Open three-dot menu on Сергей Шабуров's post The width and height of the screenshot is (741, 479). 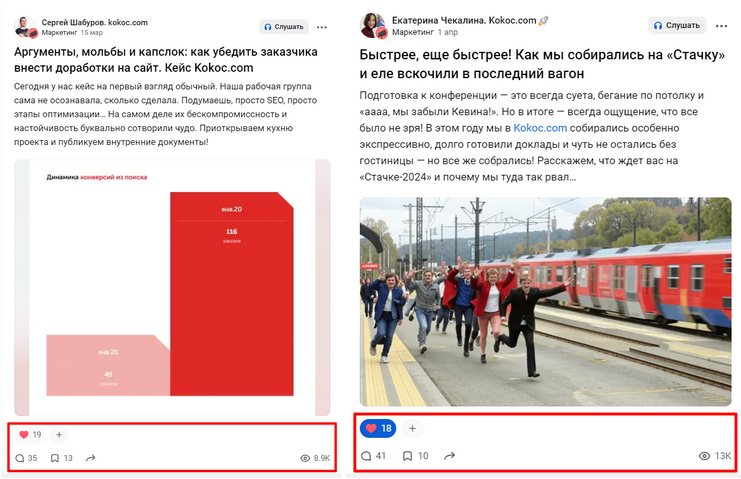tap(322, 27)
